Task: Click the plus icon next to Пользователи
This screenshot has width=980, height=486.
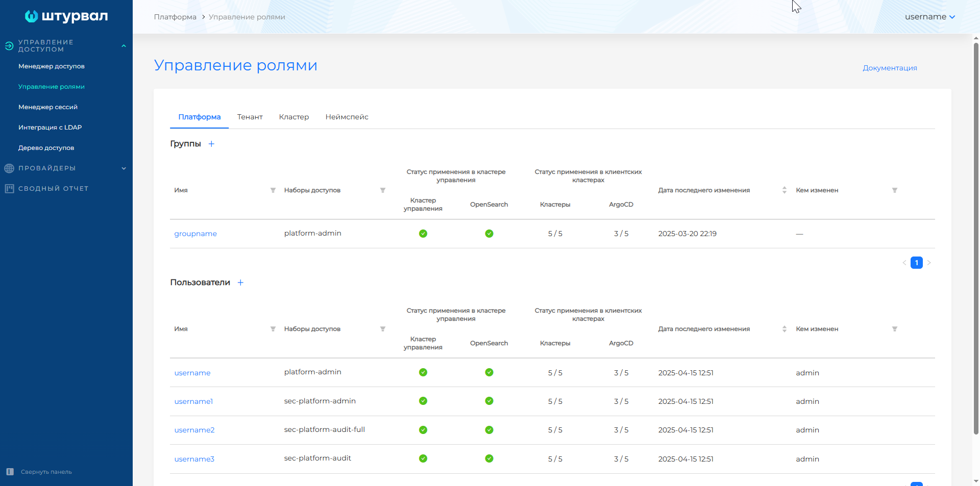Action: (240, 283)
